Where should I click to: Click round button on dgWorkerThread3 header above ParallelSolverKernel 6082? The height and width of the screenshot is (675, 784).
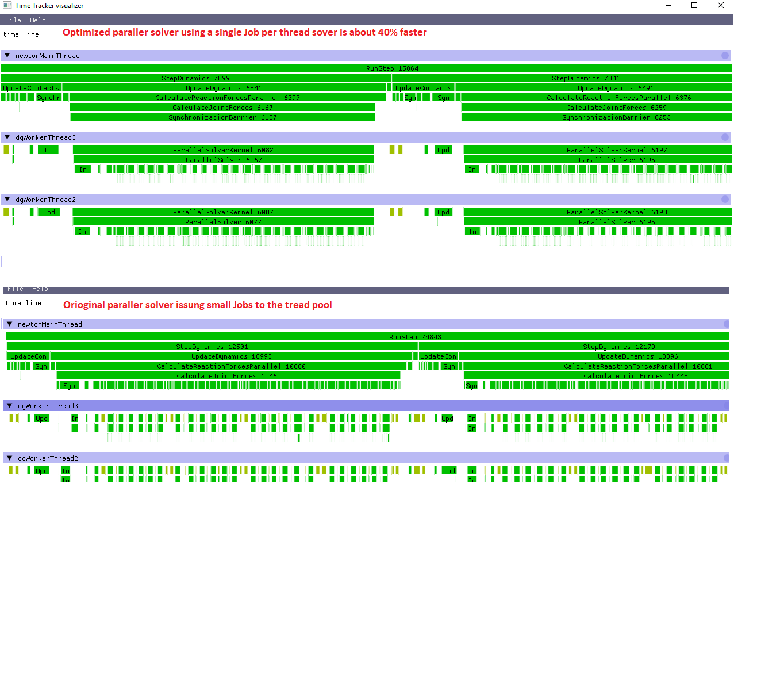tap(725, 137)
